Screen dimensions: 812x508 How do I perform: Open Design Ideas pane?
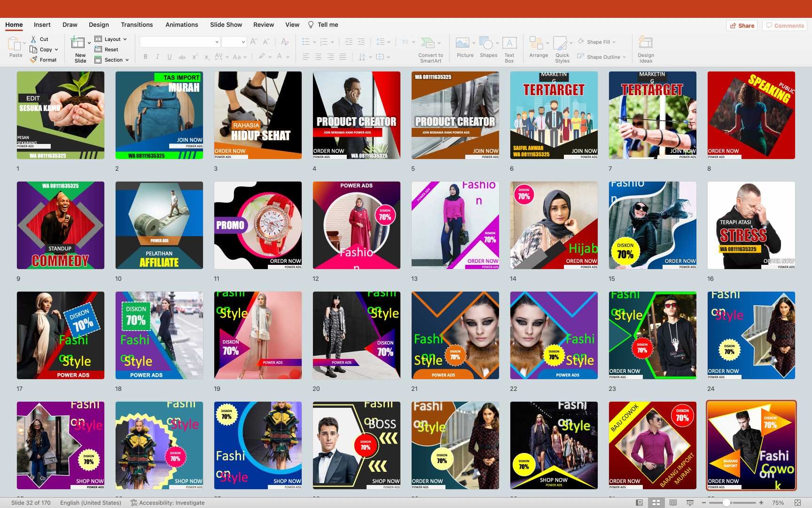pos(646,43)
